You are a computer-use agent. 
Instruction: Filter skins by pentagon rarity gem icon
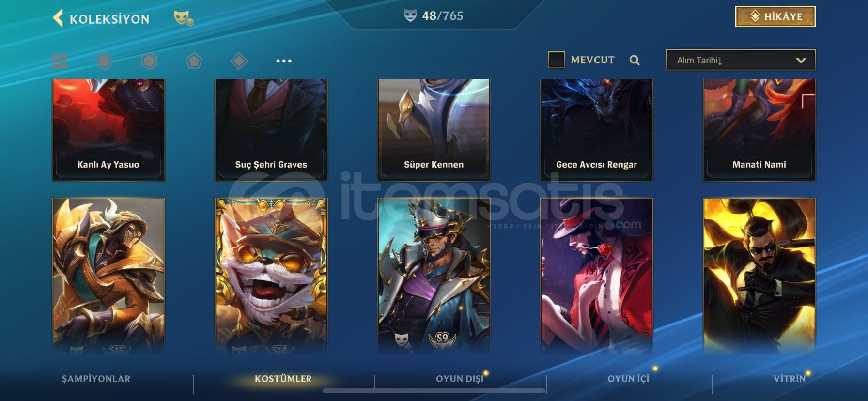pos(194,61)
